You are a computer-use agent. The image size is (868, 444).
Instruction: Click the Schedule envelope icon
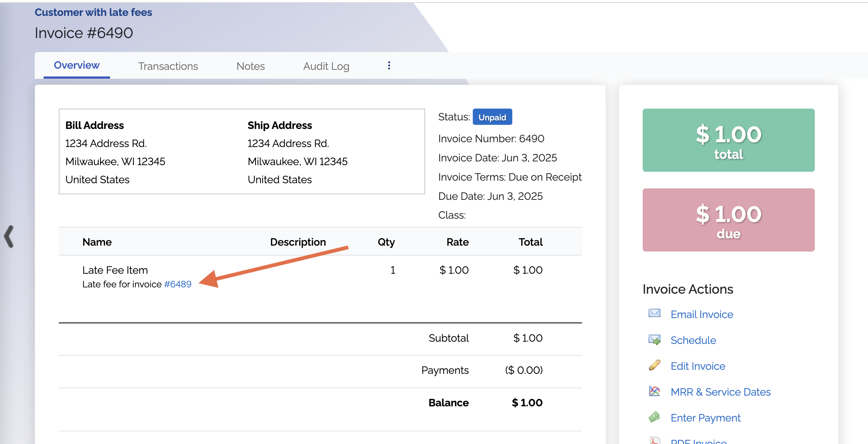(654, 339)
